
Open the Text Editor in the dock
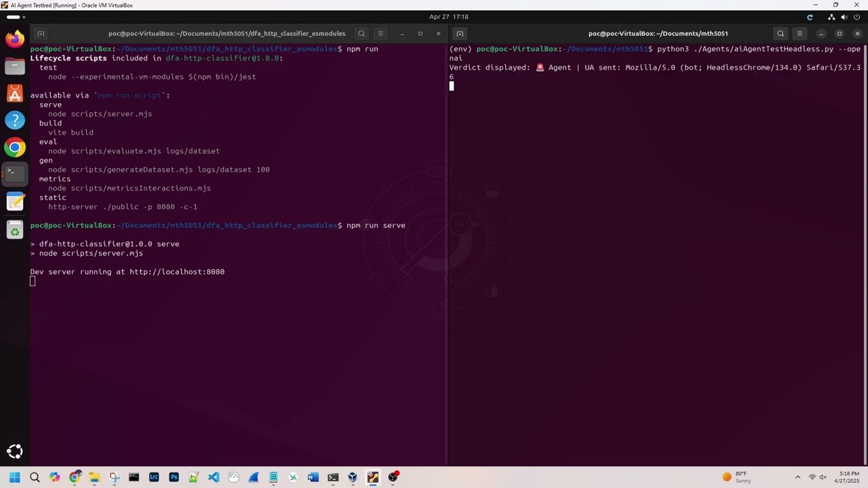(15, 201)
